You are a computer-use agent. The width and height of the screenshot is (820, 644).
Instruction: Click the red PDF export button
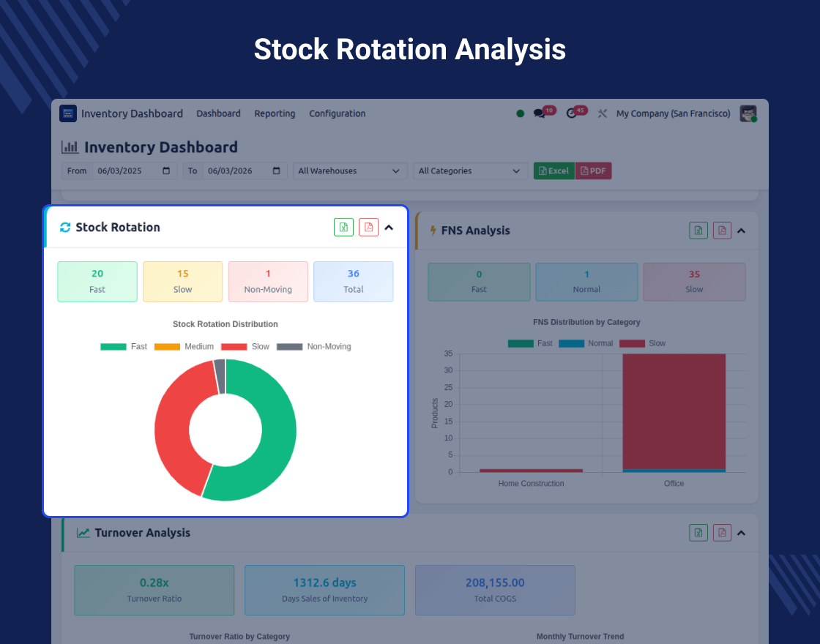pyautogui.click(x=593, y=171)
